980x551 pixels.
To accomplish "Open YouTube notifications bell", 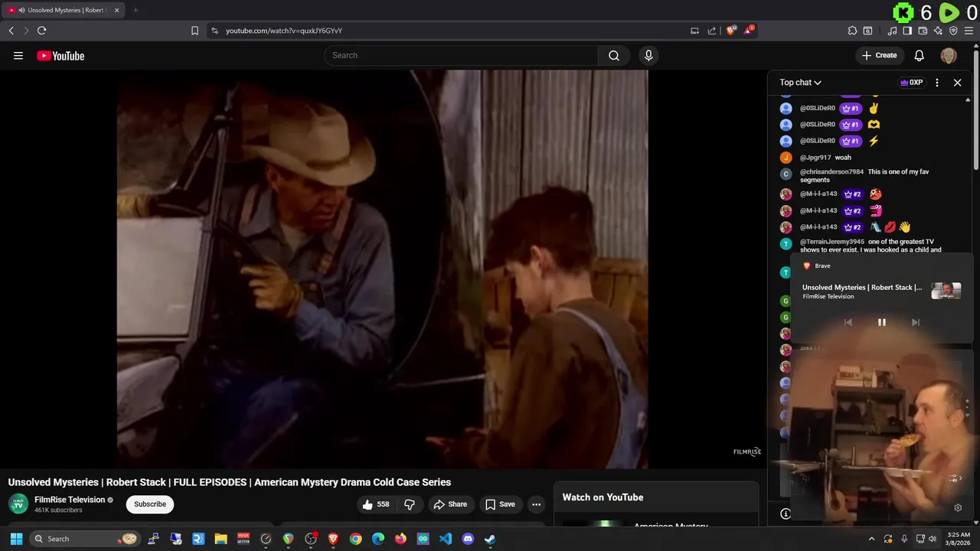I will pos(920,55).
